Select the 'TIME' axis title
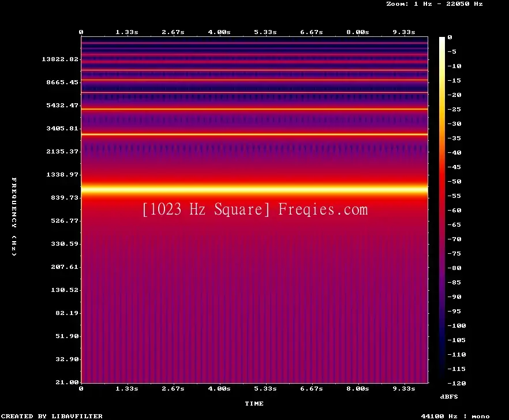Image resolution: width=509 pixels, height=420 pixels. click(254, 403)
